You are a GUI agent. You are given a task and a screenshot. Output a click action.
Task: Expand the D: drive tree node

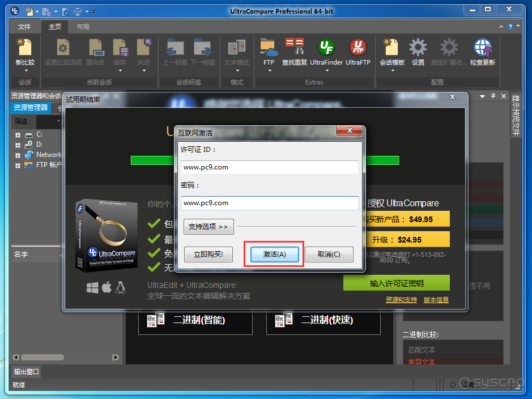pyautogui.click(x=18, y=145)
